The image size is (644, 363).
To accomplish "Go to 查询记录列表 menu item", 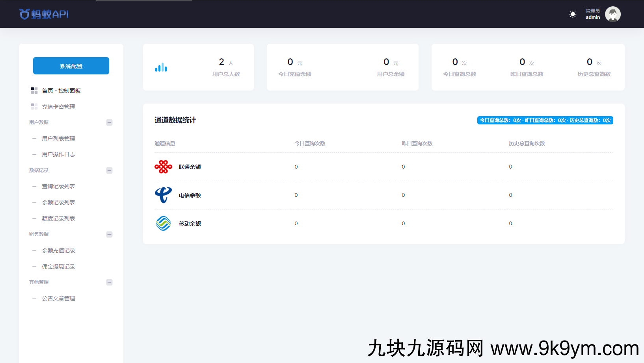I will 58,186.
